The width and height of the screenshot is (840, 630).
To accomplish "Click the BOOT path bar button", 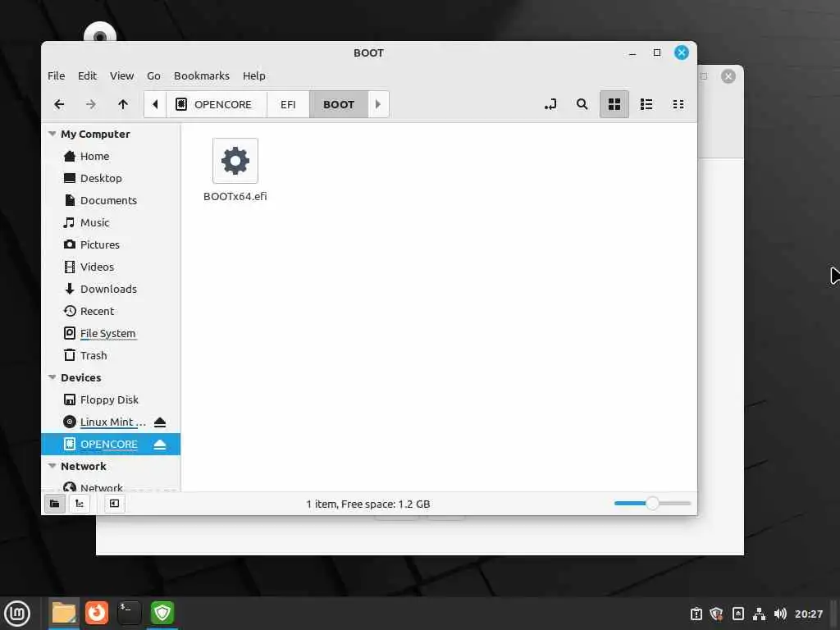I will (339, 104).
